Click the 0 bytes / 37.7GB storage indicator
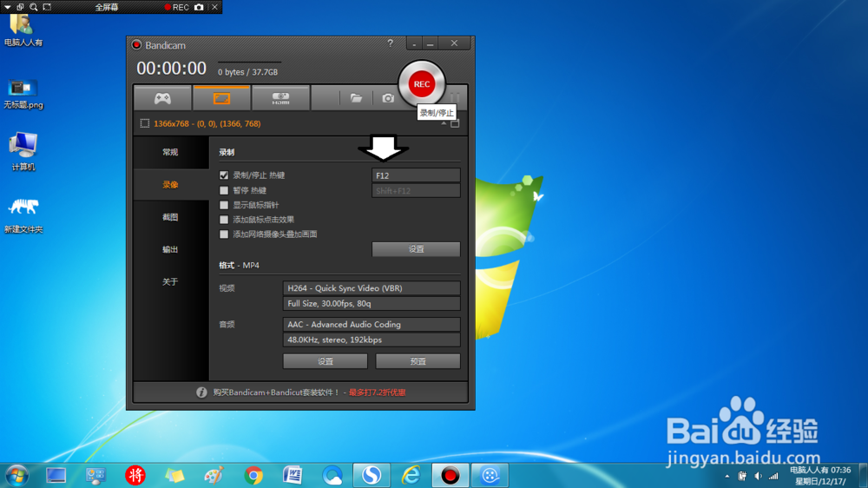The image size is (868, 488). click(x=247, y=72)
